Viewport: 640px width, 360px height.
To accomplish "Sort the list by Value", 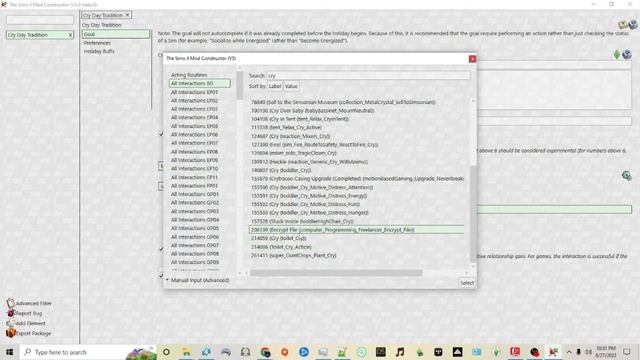I will 291,87.
